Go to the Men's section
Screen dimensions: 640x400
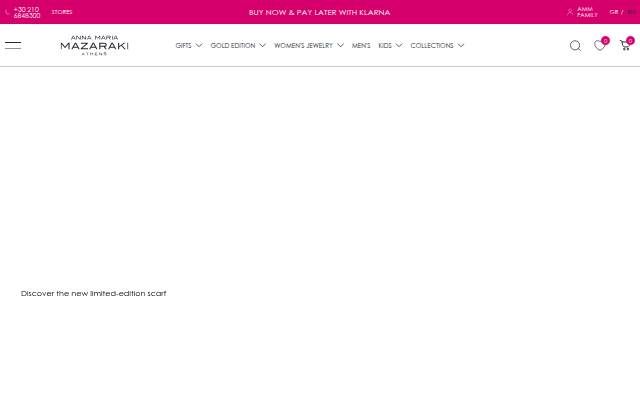(x=361, y=45)
